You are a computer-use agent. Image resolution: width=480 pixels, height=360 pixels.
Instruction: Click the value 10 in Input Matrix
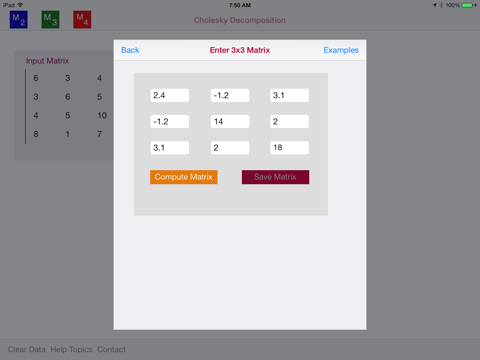(102, 115)
